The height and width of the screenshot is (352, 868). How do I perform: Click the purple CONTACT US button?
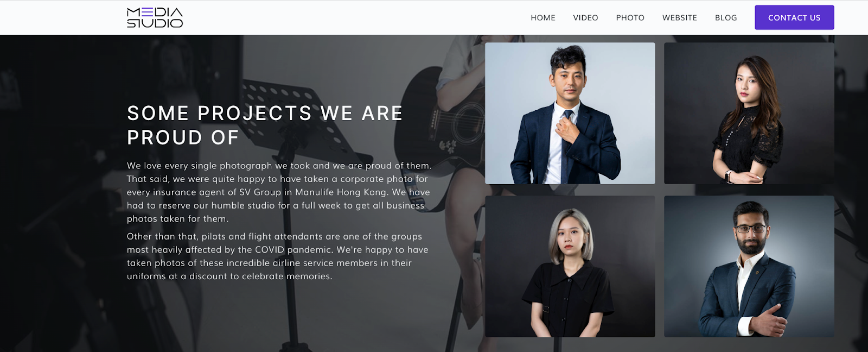point(794,17)
